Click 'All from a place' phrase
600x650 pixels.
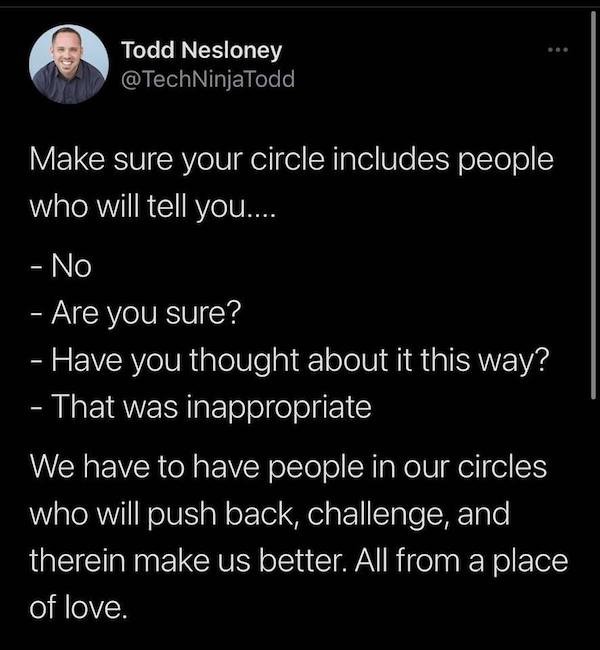(x=461, y=562)
